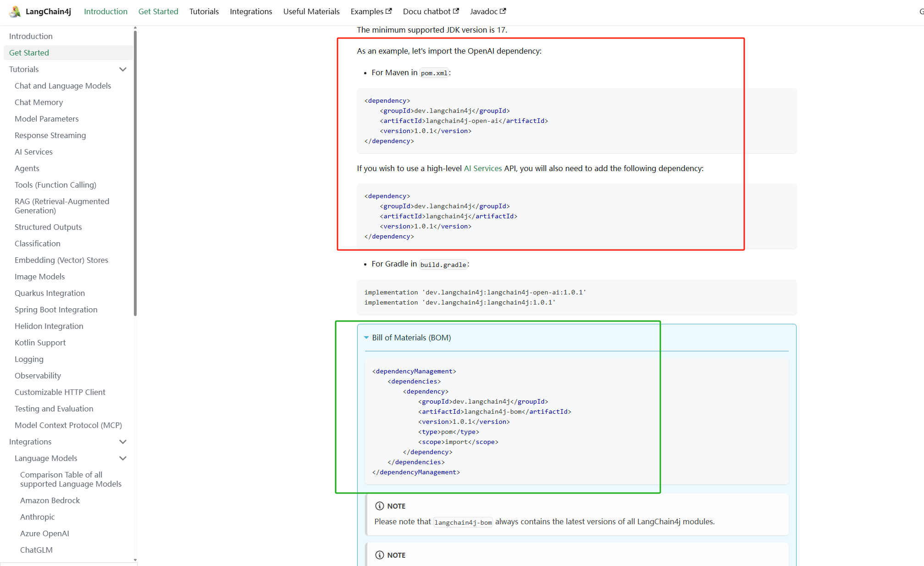Image resolution: width=924 pixels, height=566 pixels.
Task: Click the first NOTE info icon
Action: tap(380, 506)
